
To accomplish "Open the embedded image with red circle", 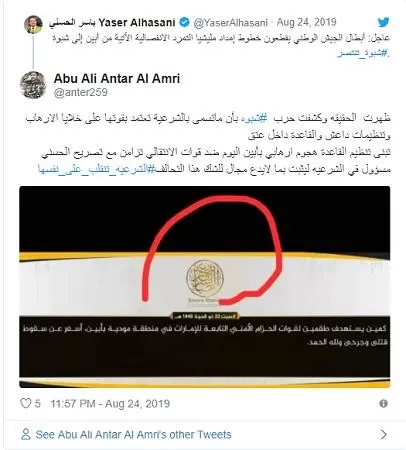I will click(x=205, y=287).
